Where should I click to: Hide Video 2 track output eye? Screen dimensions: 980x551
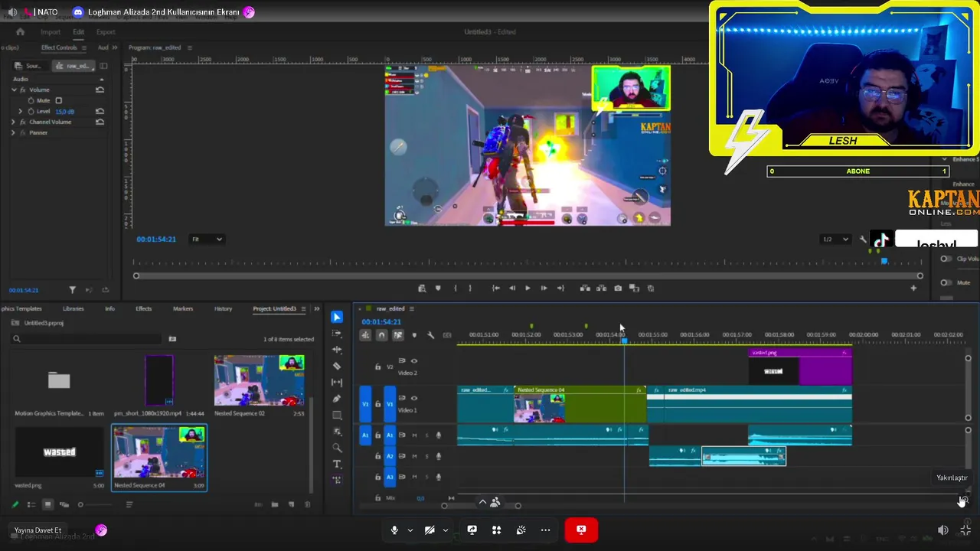tap(414, 361)
